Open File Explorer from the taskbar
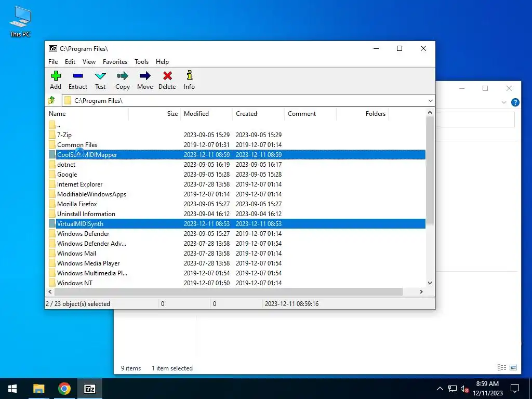This screenshot has width=532, height=399. pos(38,389)
